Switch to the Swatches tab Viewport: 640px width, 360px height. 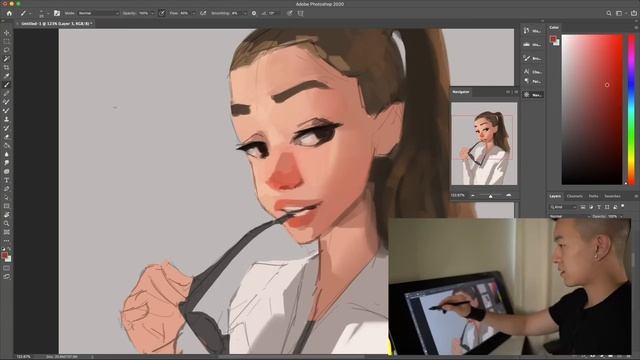(x=612, y=196)
